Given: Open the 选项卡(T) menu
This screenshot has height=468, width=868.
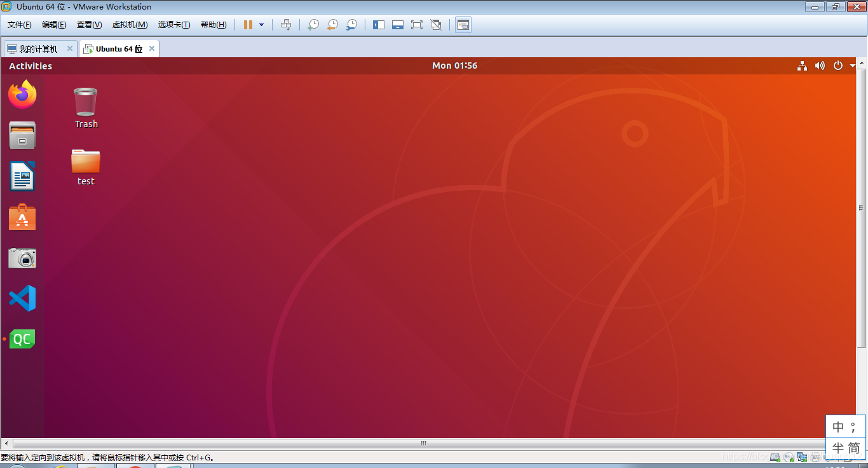Looking at the screenshot, I should [174, 25].
